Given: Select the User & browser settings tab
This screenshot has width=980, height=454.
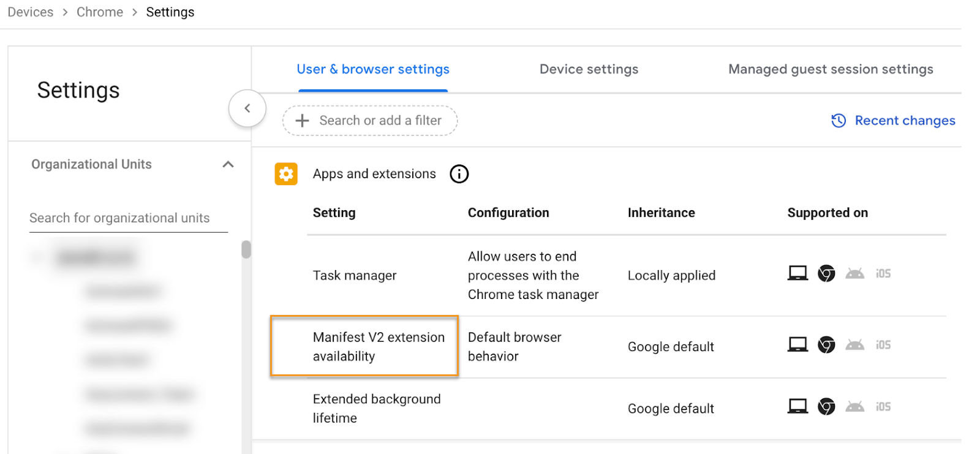Looking at the screenshot, I should pos(373,69).
